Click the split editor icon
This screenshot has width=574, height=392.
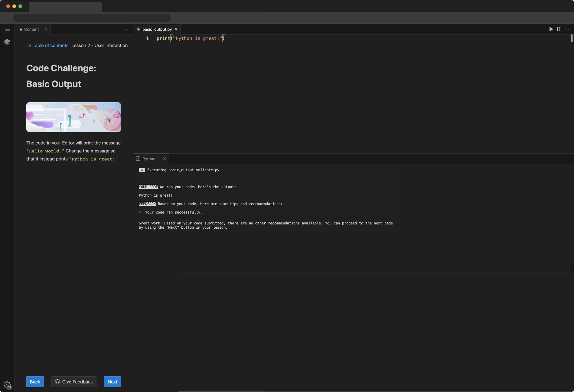[x=559, y=29]
